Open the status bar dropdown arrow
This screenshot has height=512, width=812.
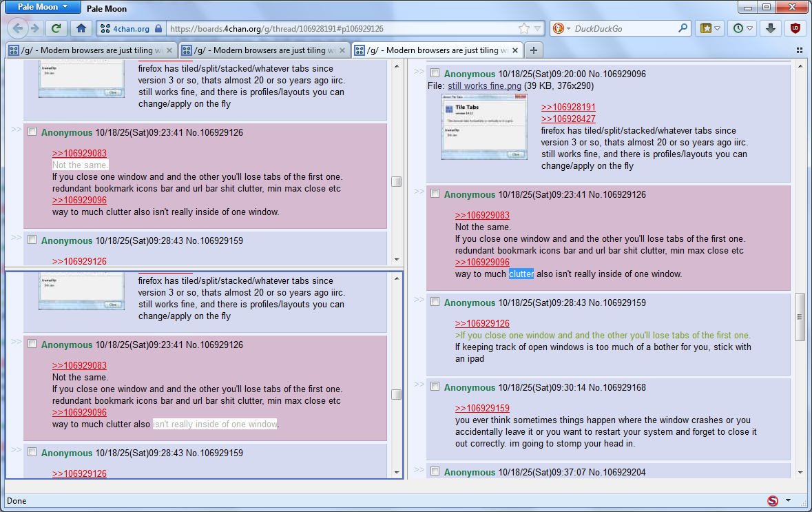(x=788, y=500)
